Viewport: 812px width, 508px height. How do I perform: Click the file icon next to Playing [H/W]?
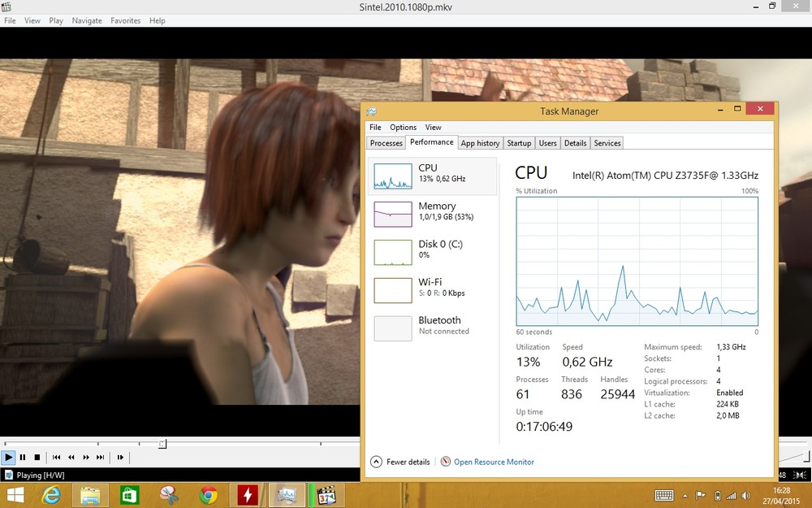click(x=8, y=475)
